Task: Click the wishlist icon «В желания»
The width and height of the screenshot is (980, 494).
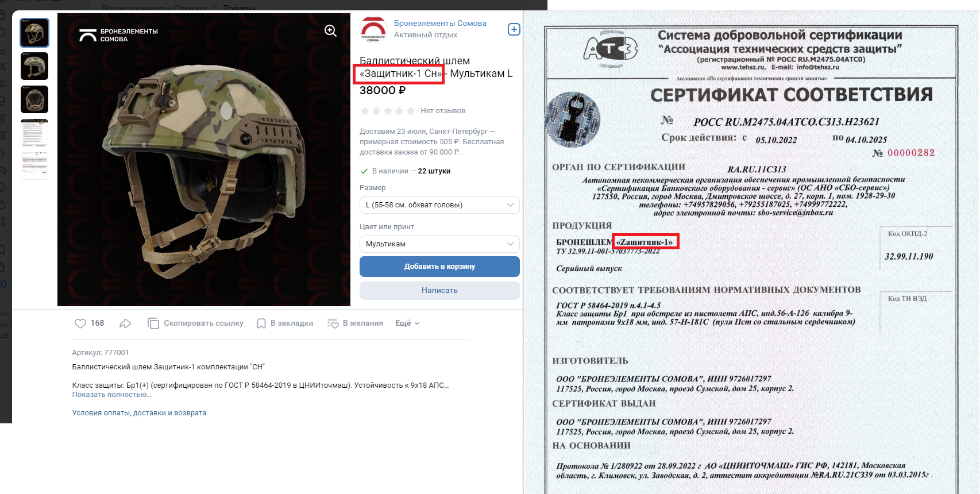Action: pyautogui.click(x=333, y=323)
